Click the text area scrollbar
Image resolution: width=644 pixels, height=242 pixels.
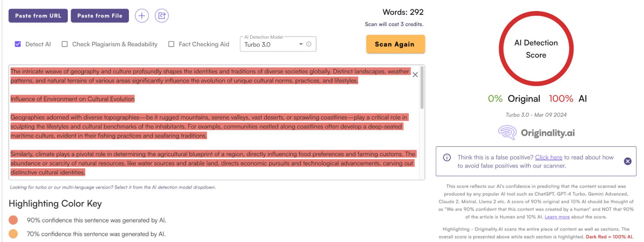tap(422, 88)
